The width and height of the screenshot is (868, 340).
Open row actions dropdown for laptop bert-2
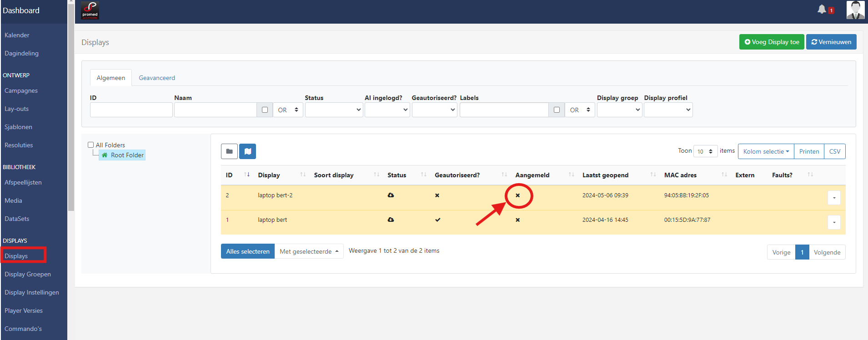[x=834, y=198]
